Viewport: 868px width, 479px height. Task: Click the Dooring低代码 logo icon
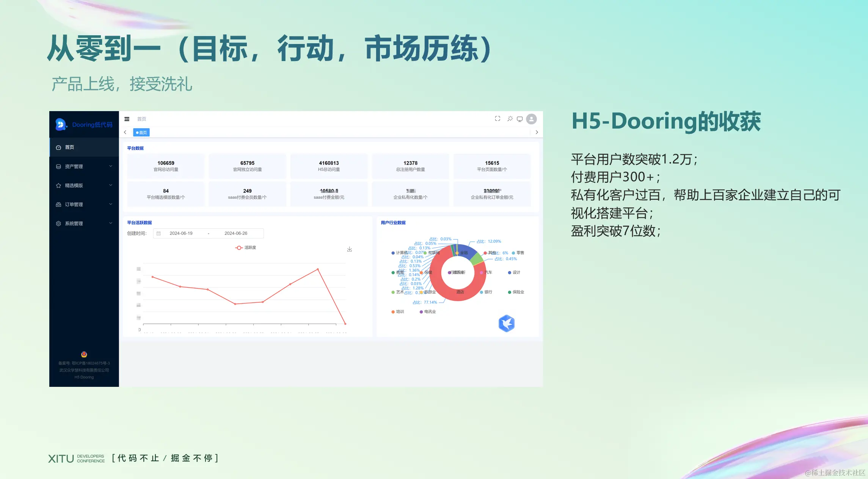[x=61, y=124]
